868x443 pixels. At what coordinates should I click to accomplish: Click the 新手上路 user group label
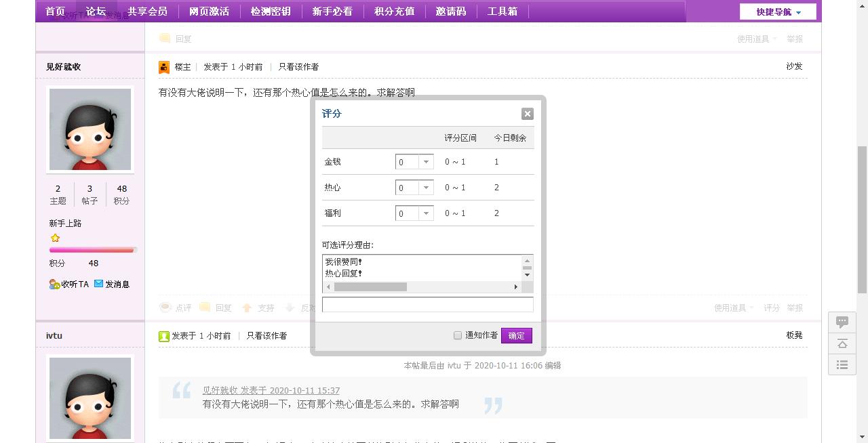point(65,224)
